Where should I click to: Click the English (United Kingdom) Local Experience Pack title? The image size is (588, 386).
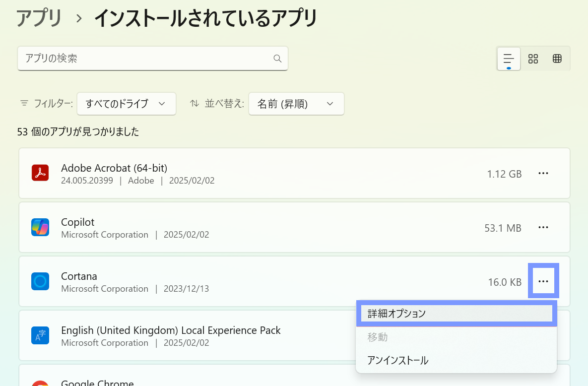coord(171,330)
